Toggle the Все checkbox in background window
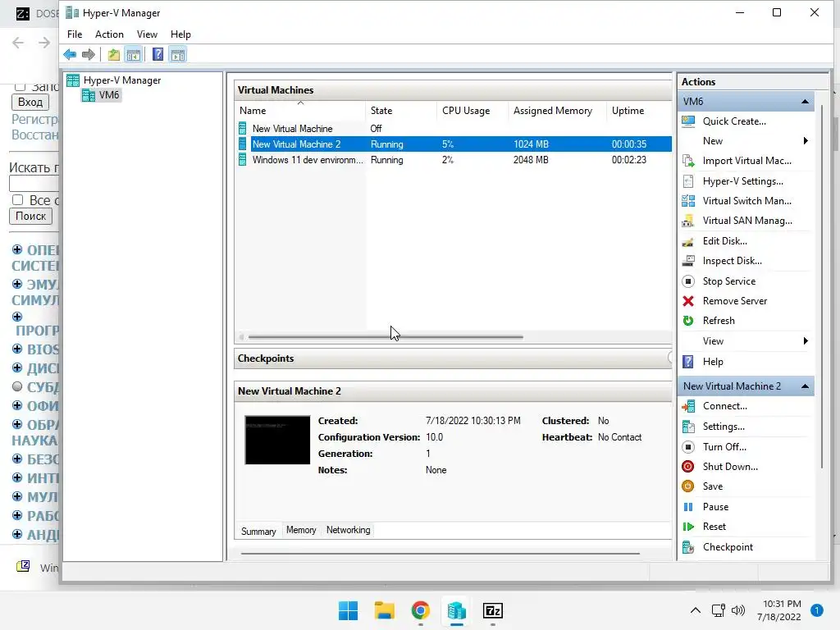 [x=18, y=200]
